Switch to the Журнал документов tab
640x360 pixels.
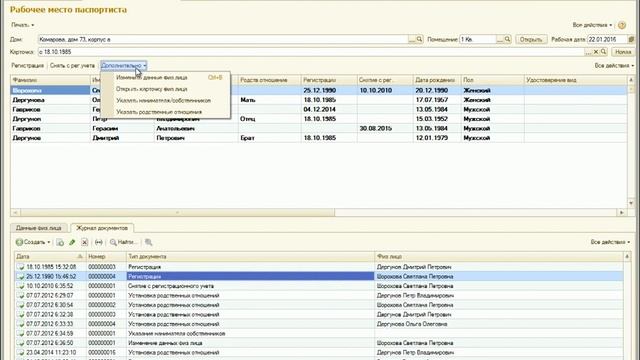click(x=102, y=228)
